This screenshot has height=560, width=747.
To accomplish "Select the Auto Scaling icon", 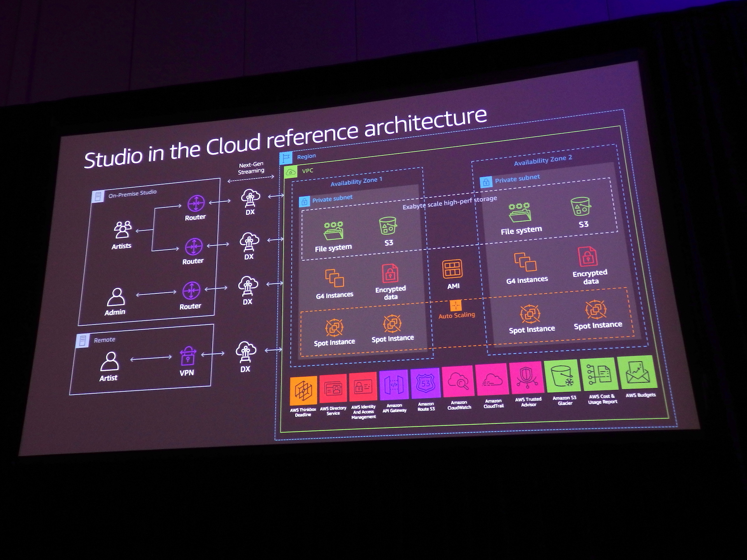I will (456, 306).
